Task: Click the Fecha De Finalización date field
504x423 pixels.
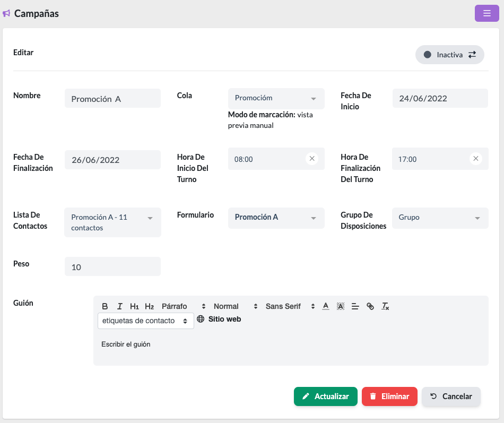Action: click(112, 160)
